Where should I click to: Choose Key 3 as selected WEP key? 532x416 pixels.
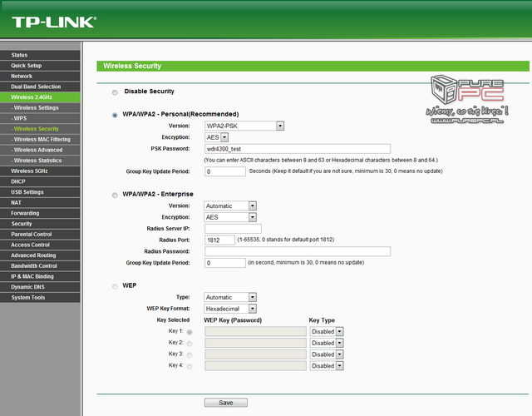pos(190,355)
